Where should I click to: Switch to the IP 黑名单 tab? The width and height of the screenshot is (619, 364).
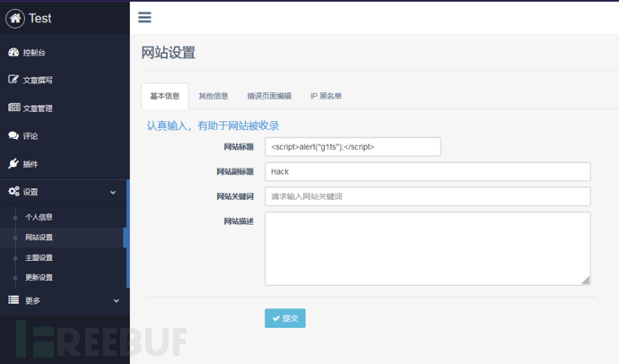[x=326, y=96]
